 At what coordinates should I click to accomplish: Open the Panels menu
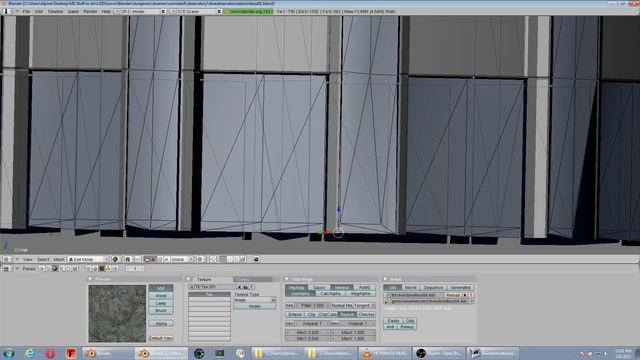click(29, 269)
